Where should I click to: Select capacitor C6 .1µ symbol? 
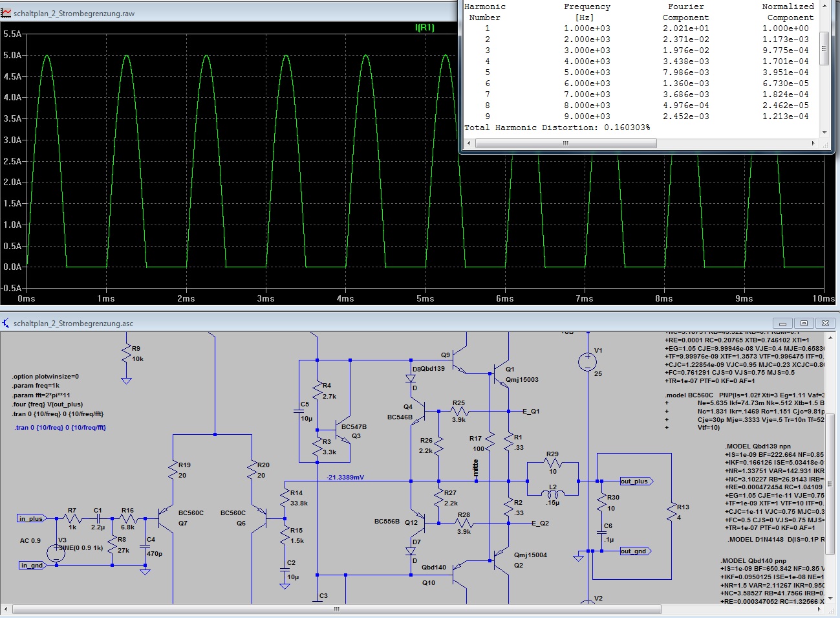point(601,532)
